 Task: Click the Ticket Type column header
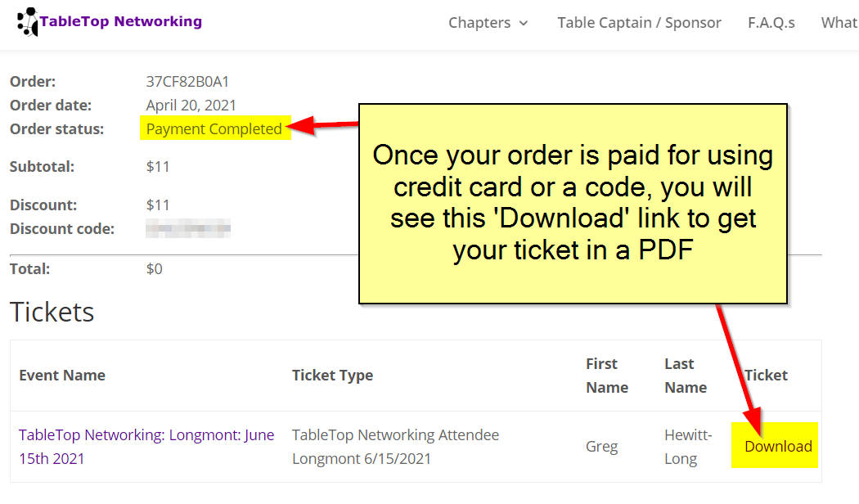(332, 376)
